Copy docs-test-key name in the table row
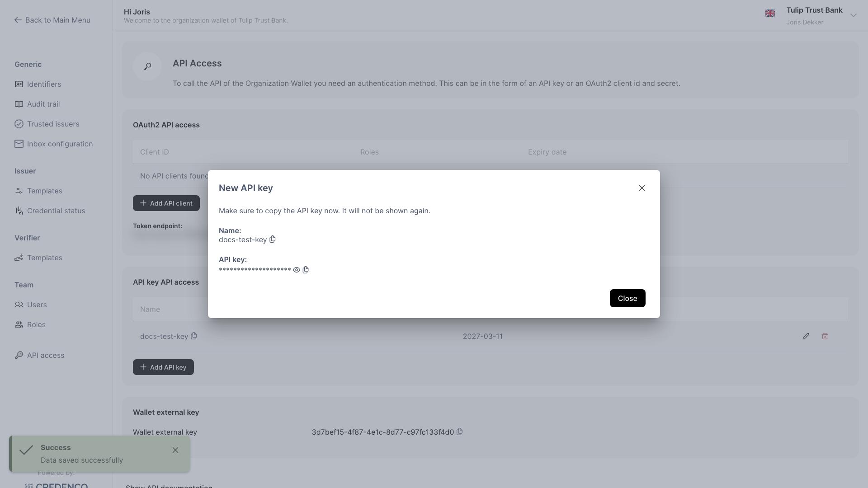The image size is (868, 488). pyautogui.click(x=194, y=336)
